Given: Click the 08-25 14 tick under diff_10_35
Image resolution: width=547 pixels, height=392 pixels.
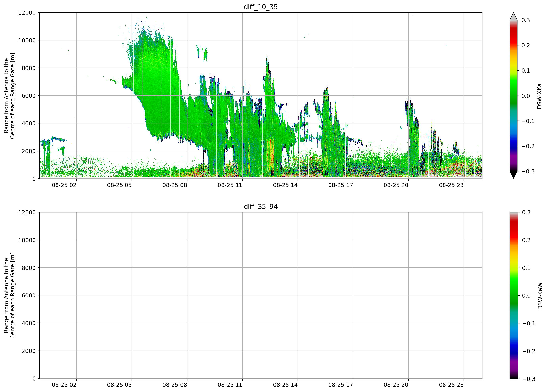Looking at the screenshot, I should pyautogui.click(x=285, y=185).
